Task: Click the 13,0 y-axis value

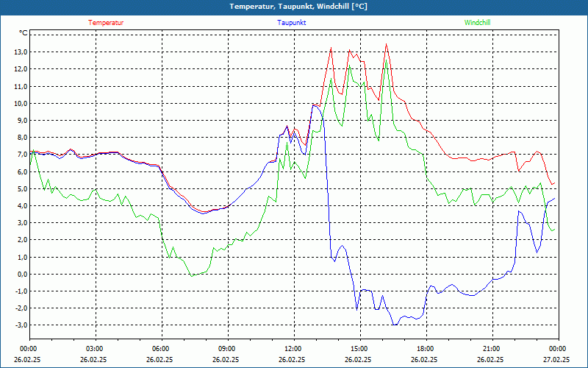Action: (21, 52)
